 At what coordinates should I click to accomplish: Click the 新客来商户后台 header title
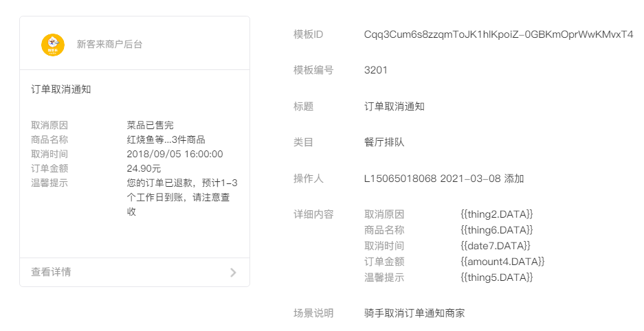[x=110, y=45]
